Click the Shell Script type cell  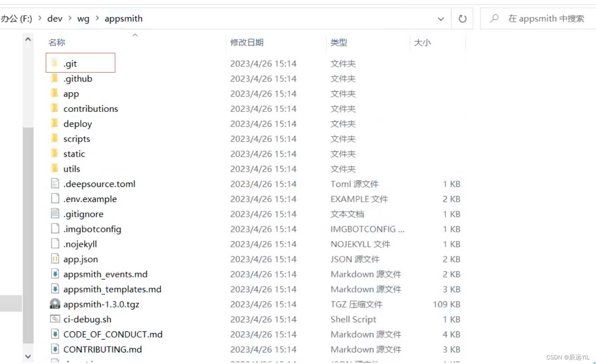[354, 319]
